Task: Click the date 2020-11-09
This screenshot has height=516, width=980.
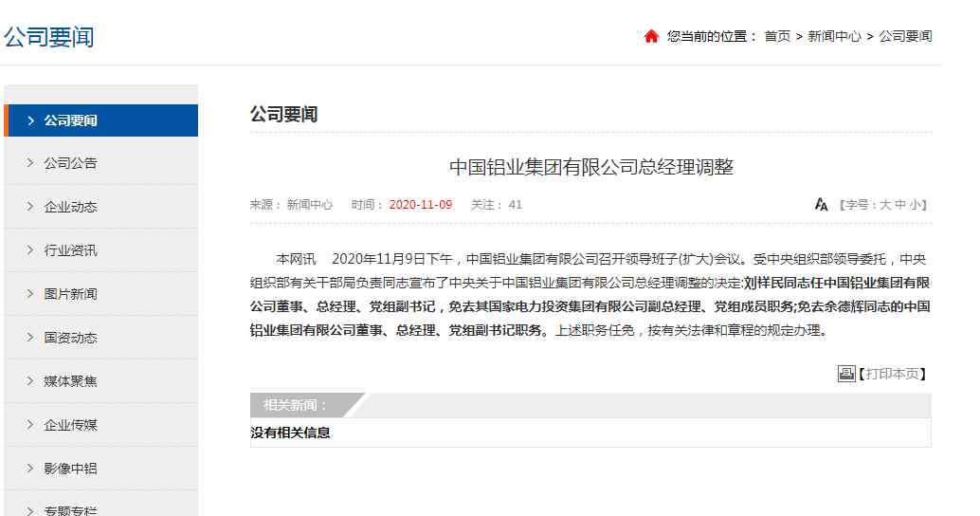Action: tap(420, 205)
